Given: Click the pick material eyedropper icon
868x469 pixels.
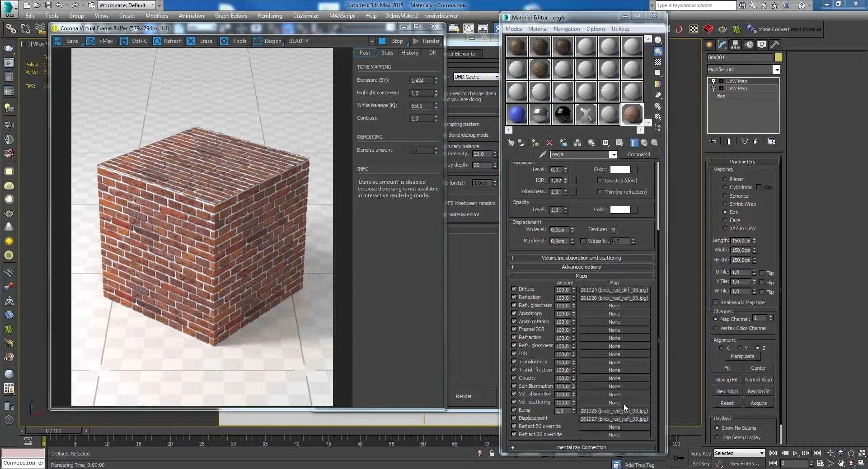Looking at the screenshot, I should [x=543, y=154].
